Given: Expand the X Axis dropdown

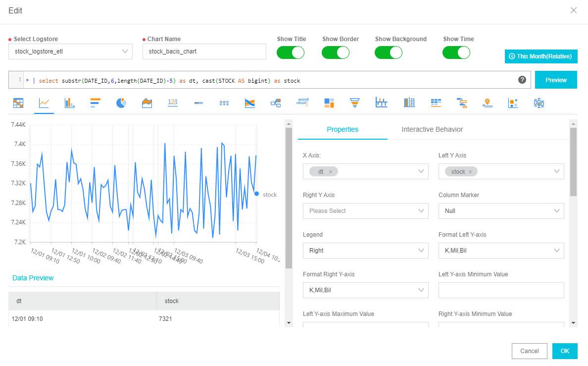Looking at the screenshot, I should pyautogui.click(x=366, y=171).
